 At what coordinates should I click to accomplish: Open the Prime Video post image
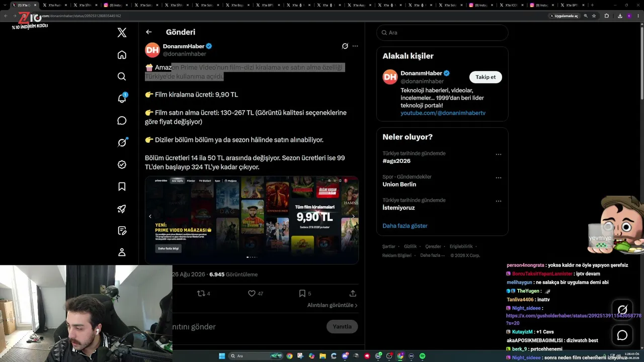[252, 220]
